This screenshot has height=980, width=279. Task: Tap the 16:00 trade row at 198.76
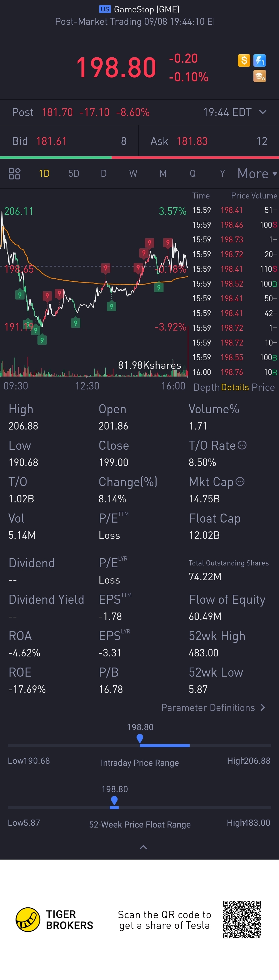(234, 372)
